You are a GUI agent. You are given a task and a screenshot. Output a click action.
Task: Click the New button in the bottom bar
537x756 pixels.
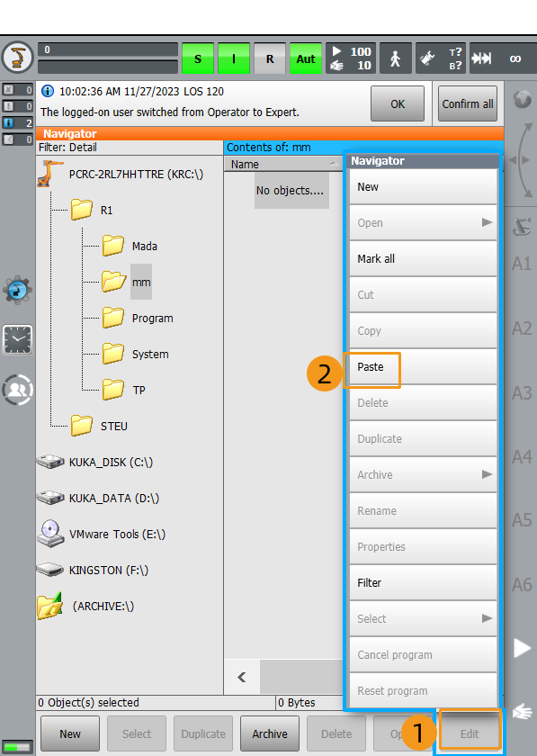click(70, 733)
